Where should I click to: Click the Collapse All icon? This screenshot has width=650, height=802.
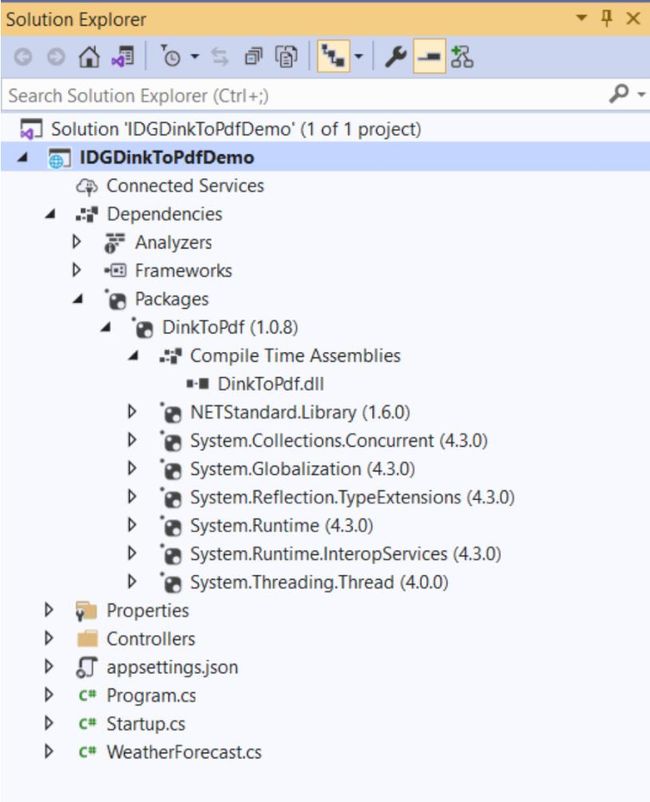(253, 56)
